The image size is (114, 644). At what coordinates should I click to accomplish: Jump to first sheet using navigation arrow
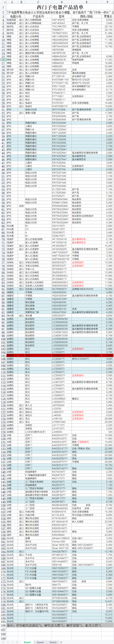3,642
